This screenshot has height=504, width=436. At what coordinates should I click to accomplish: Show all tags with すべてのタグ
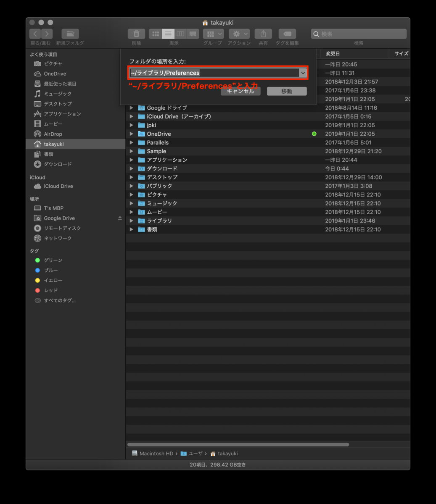tap(60, 300)
